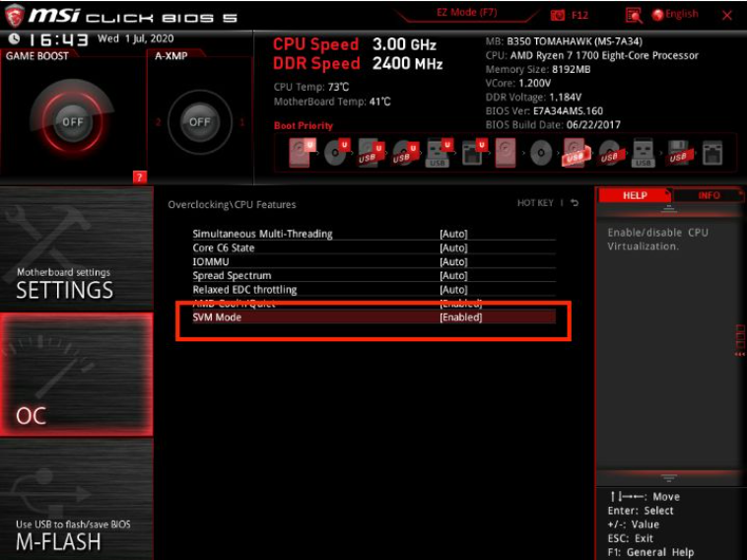Image resolution: width=747 pixels, height=560 pixels.
Task: Open the HOT KEY menu
Action: pyautogui.click(x=535, y=203)
